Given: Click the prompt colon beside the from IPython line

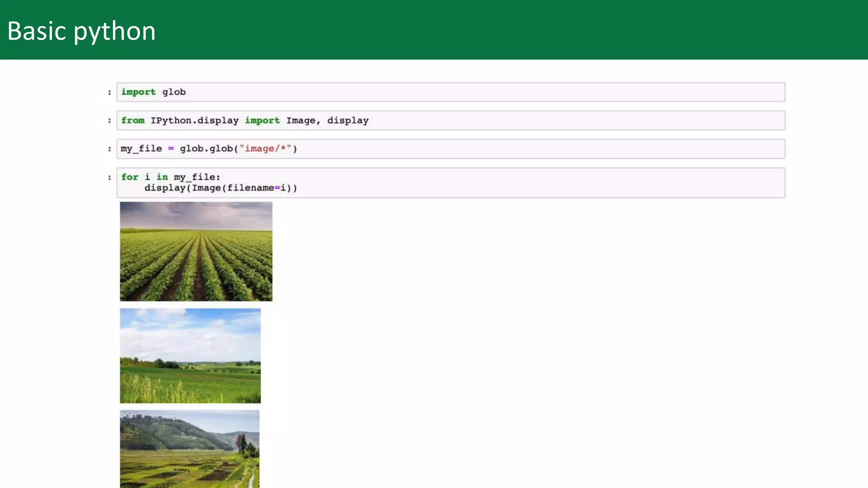Looking at the screenshot, I should (109, 121).
